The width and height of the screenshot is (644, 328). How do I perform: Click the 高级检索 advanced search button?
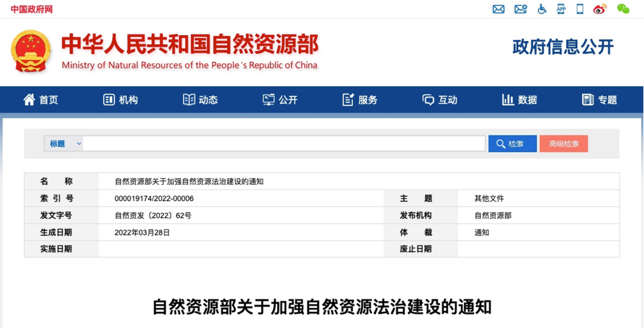(563, 144)
